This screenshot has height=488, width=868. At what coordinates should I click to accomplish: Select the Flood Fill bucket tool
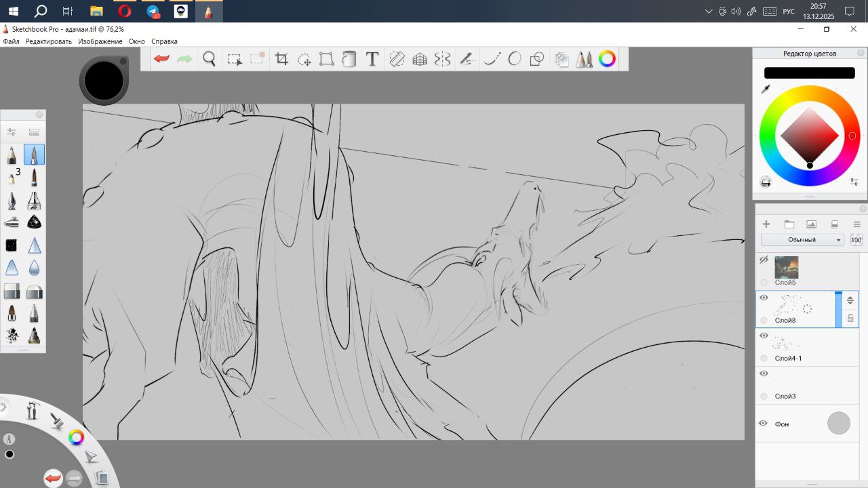pyautogui.click(x=349, y=59)
